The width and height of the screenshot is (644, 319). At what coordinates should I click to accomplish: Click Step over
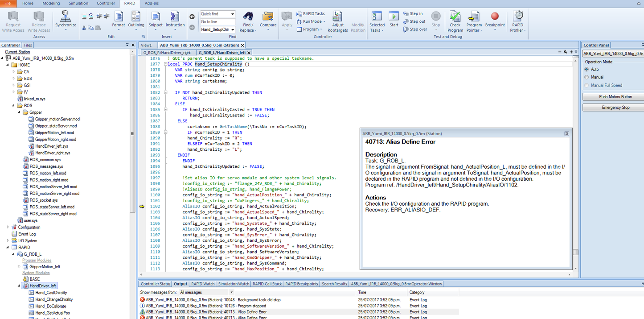[x=415, y=29]
